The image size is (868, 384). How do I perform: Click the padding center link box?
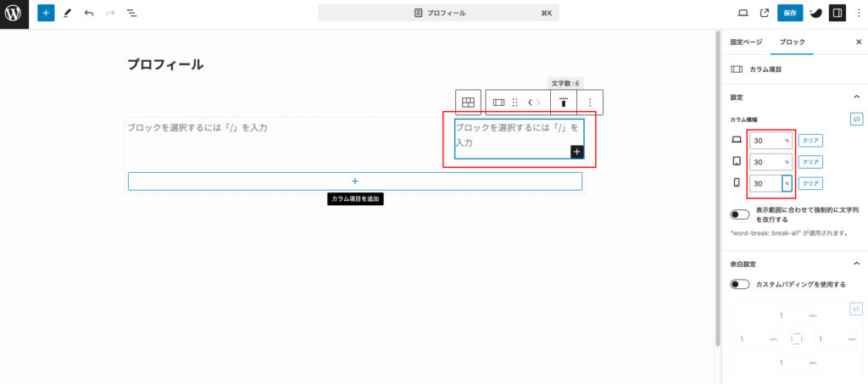tap(796, 338)
